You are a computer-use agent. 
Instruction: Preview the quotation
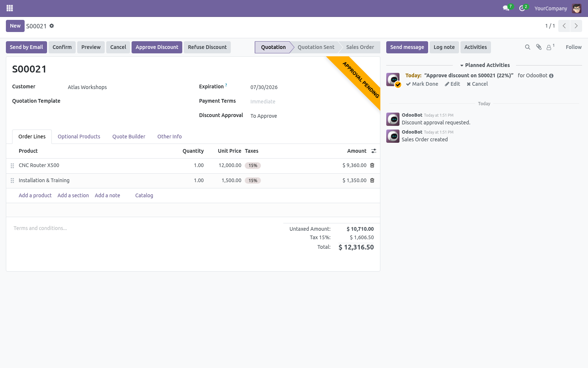tap(91, 47)
